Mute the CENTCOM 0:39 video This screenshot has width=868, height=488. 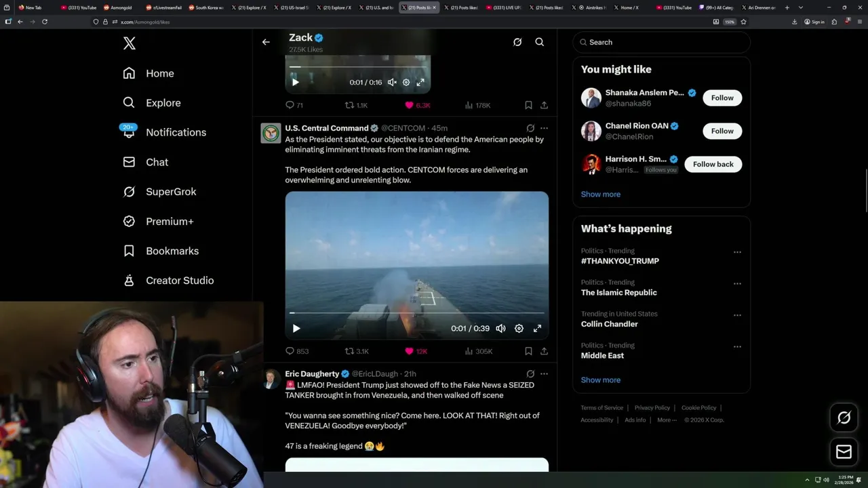pos(500,328)
